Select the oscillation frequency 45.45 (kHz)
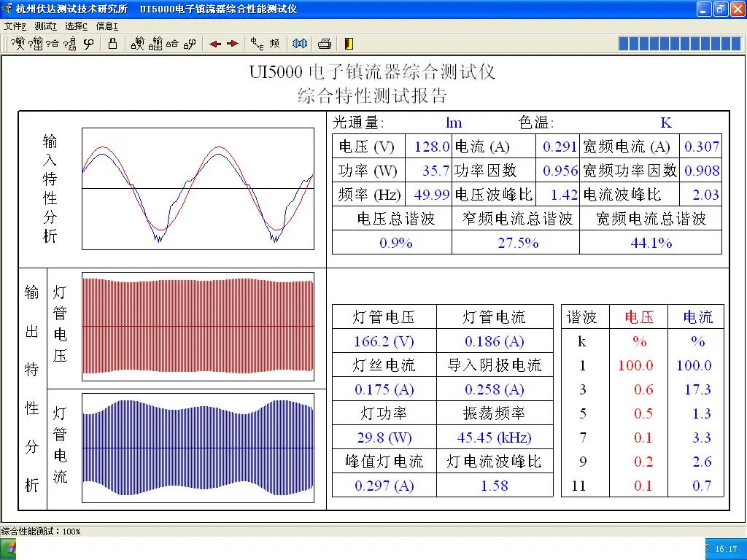 (495, 437)
